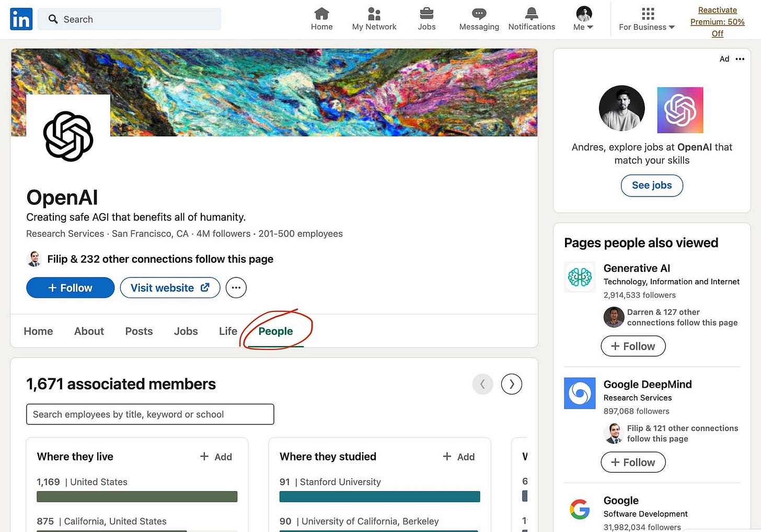Viewport: 761px width, 532px height.
Task: Click '201-500 employees' text
Action: tap(301, 234)
